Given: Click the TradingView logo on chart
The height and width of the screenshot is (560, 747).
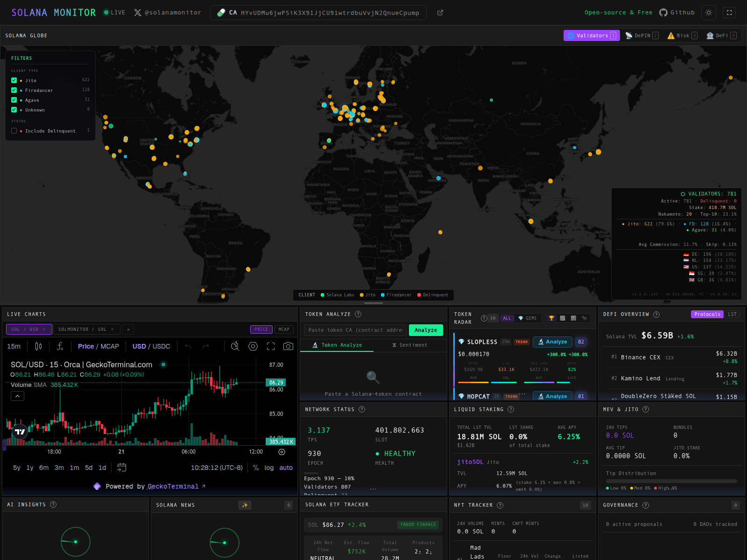Looking at the screenshot, I should [20, 432].
